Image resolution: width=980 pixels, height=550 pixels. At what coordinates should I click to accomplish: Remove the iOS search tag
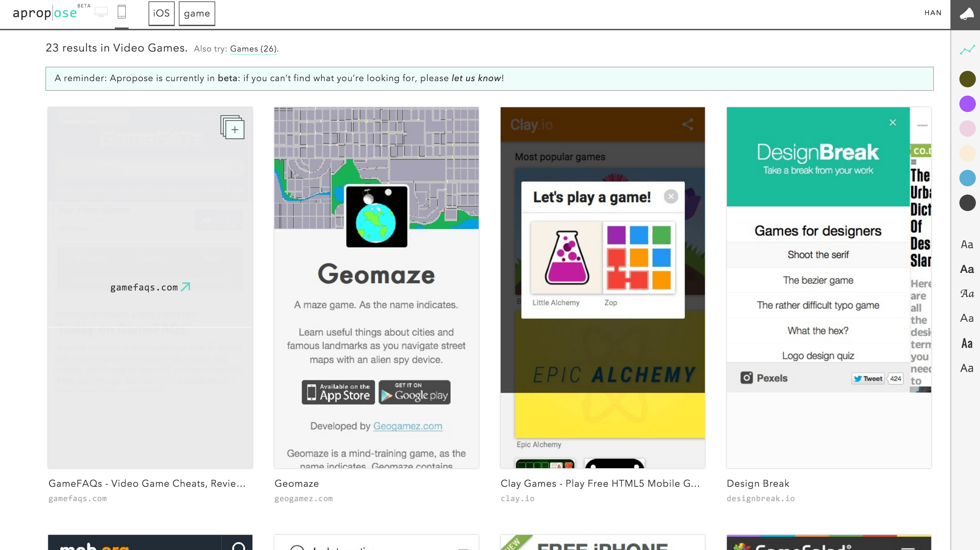pyautogui.click(x=161, y=13)
